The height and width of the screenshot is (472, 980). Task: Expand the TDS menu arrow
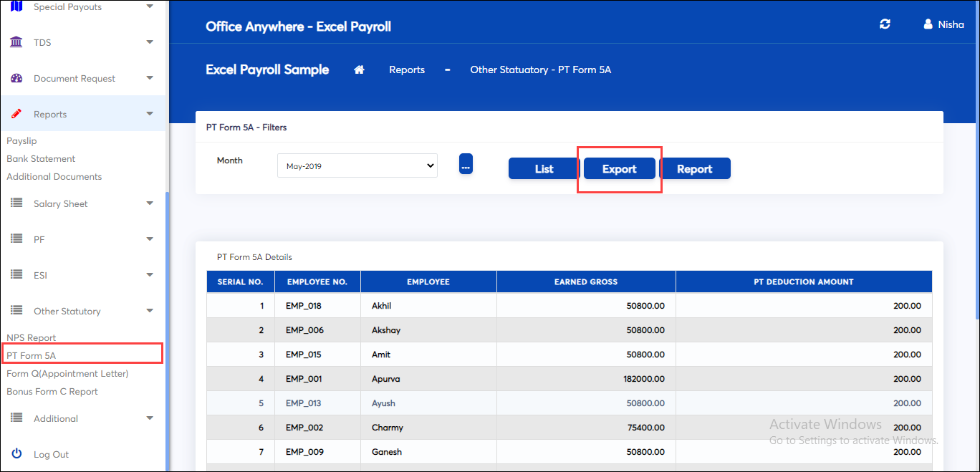pyautogui.click(x=150, y=42)
